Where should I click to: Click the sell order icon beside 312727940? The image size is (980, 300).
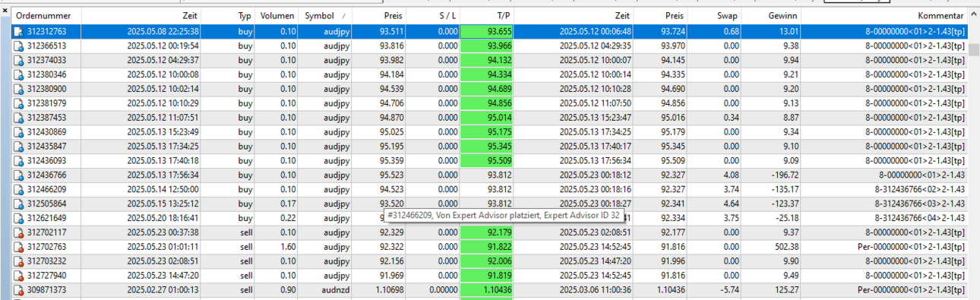click(18, 276)
